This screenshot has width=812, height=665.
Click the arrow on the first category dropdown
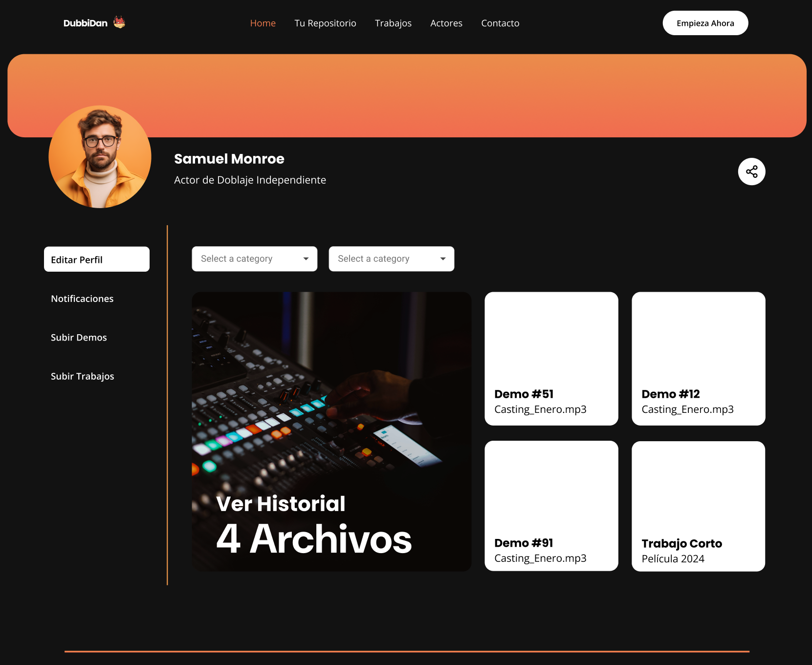(x=306, y=259)
